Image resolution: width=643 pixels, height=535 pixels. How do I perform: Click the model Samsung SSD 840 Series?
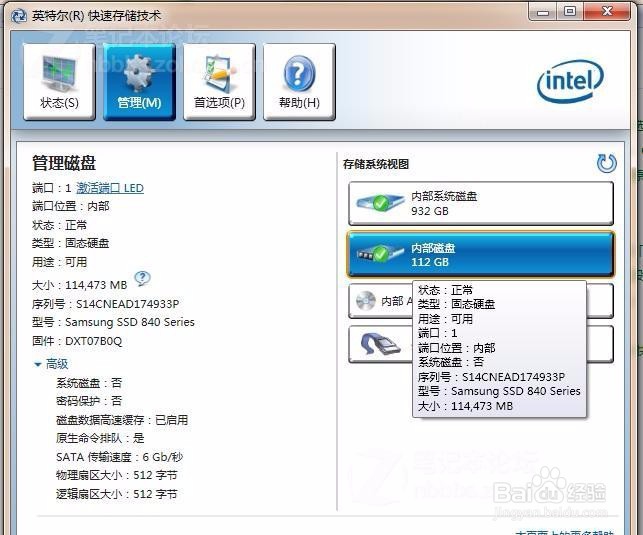[x=130, y=322]
